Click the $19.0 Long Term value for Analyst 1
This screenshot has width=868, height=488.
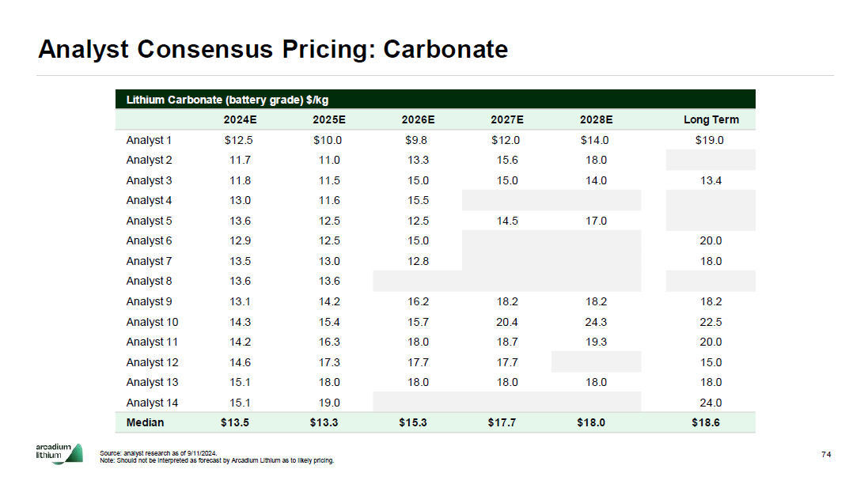point(711,141)
